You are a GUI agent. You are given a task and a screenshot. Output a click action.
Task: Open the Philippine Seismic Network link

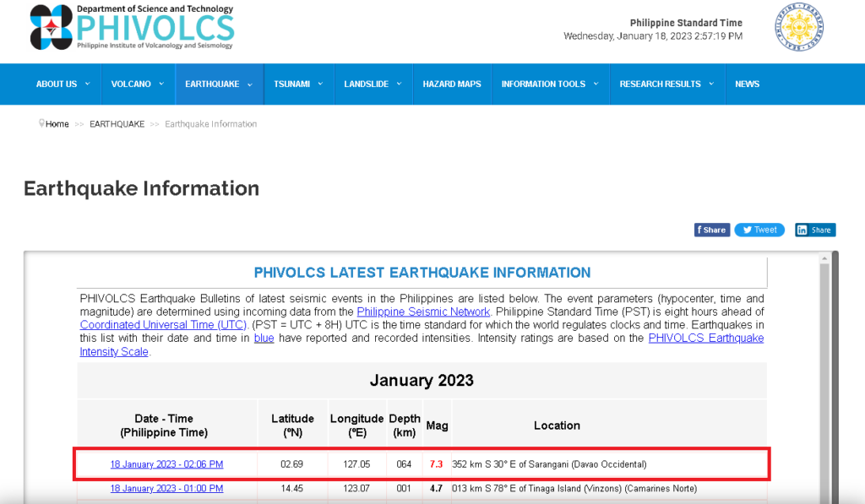click(423, 312)
